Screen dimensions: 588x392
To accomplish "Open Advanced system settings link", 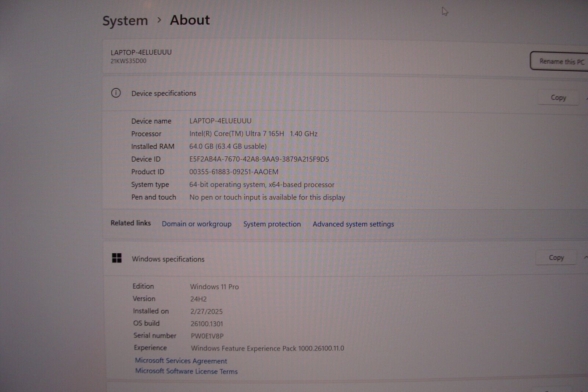I will pyautogui.click(x=353, y=224).
